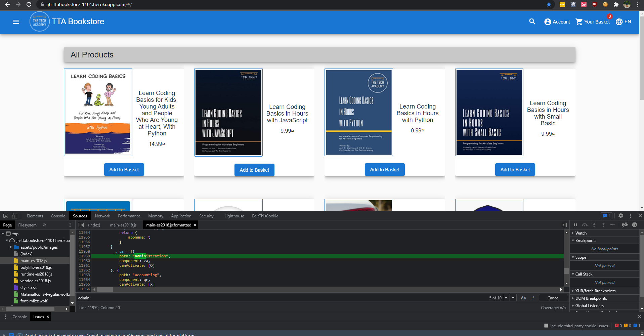The image size is (644, 336).
Task: Open the EditThisCookie cookie extension icon
Action: point(605,4)
